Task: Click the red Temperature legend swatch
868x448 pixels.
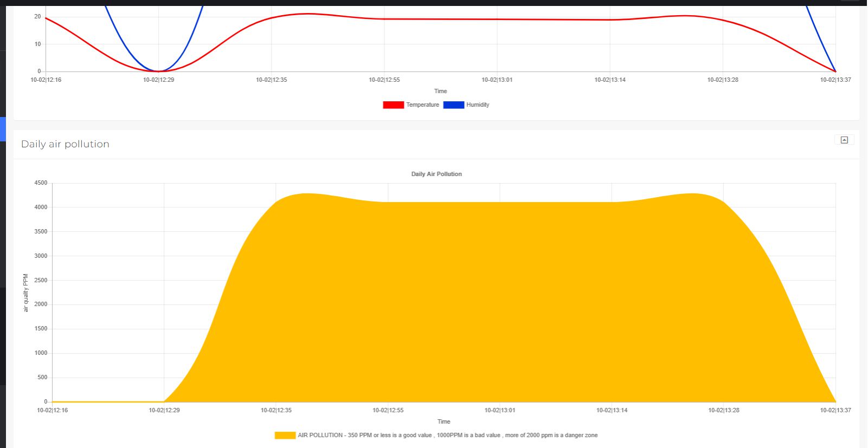Action: 393,105
